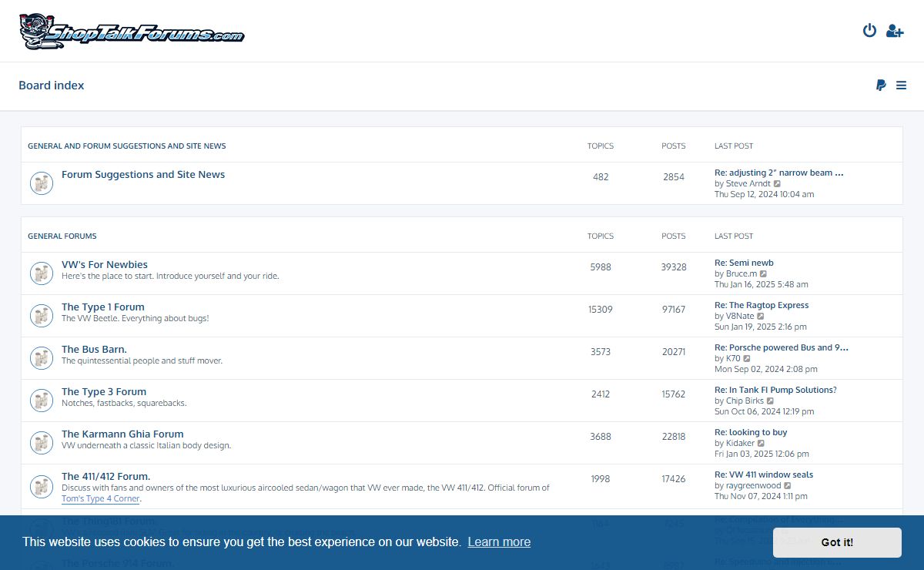The height and width of the screenshot is (570, 924).
Task: Click view-latest-post icon next to Chip Birks
Action: [770, 401]
